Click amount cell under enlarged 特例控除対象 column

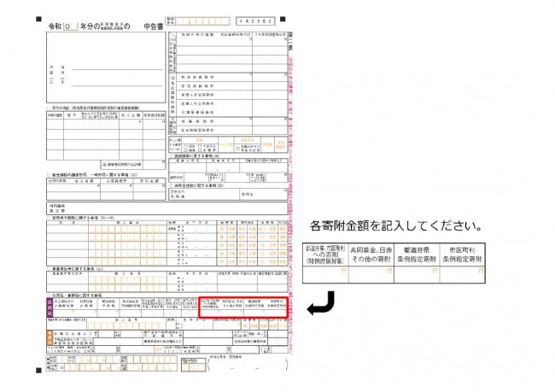pos(325,274)
